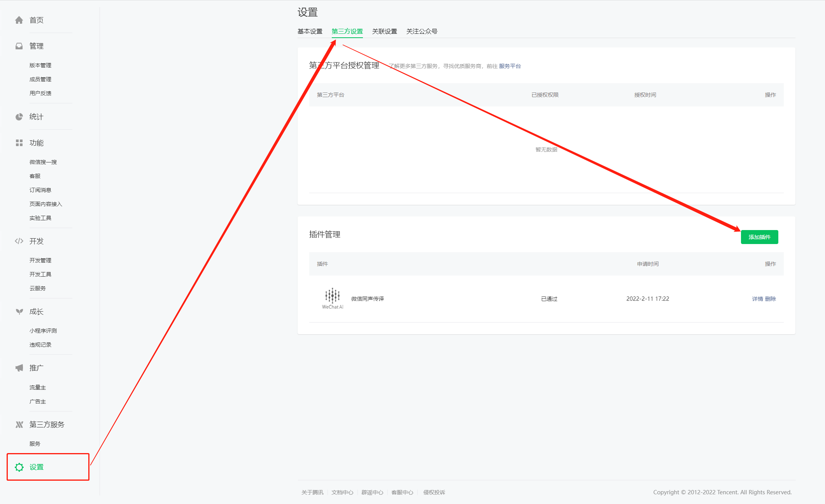Open 流量主 under 推广
825x504 pixels.
37,387
